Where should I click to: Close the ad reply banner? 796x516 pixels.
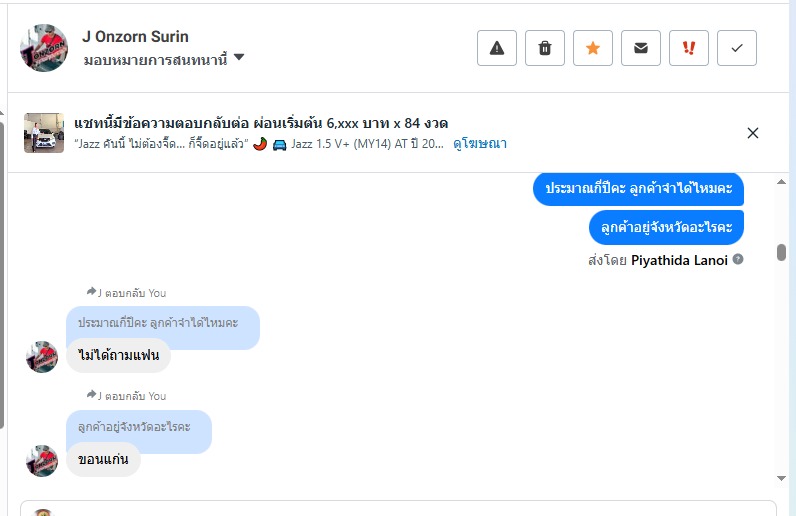pos(753,133)
